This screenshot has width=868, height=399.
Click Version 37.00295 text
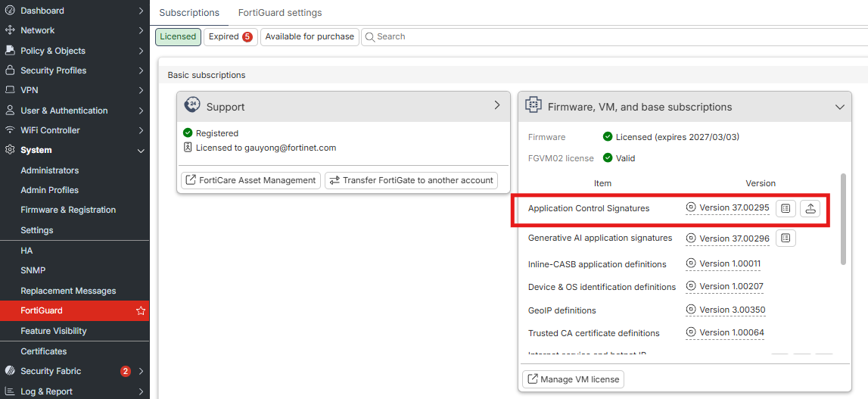pos(734,207)
